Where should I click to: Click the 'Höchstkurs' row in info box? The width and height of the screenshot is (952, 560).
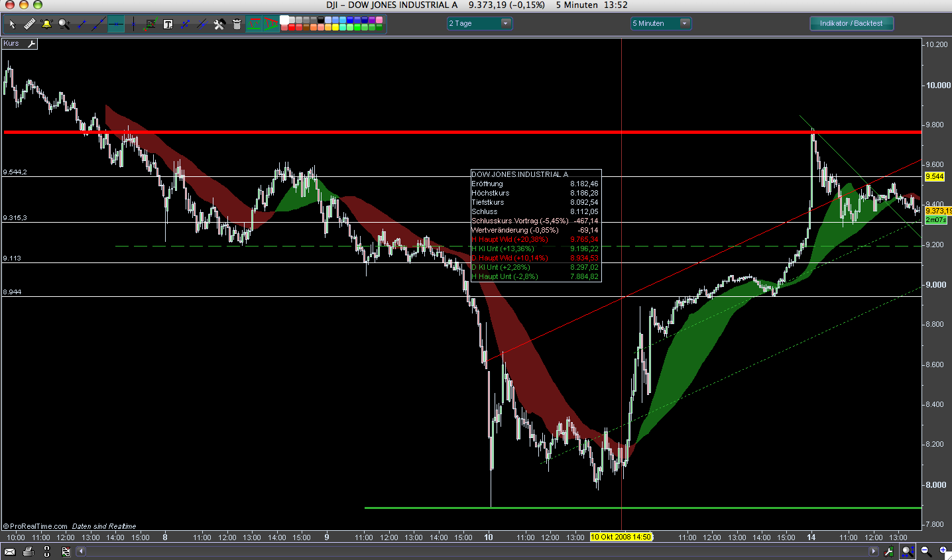click(x=535, y=193)
